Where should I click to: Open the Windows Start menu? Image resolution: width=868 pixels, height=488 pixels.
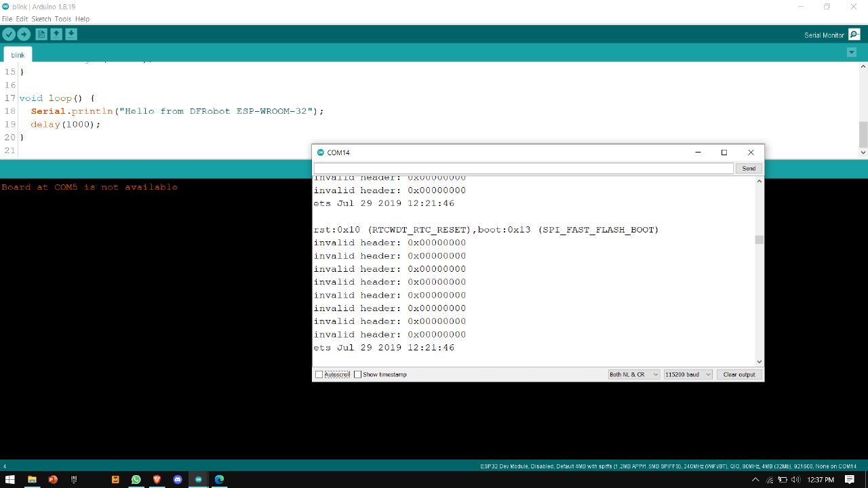click(10, 479)
